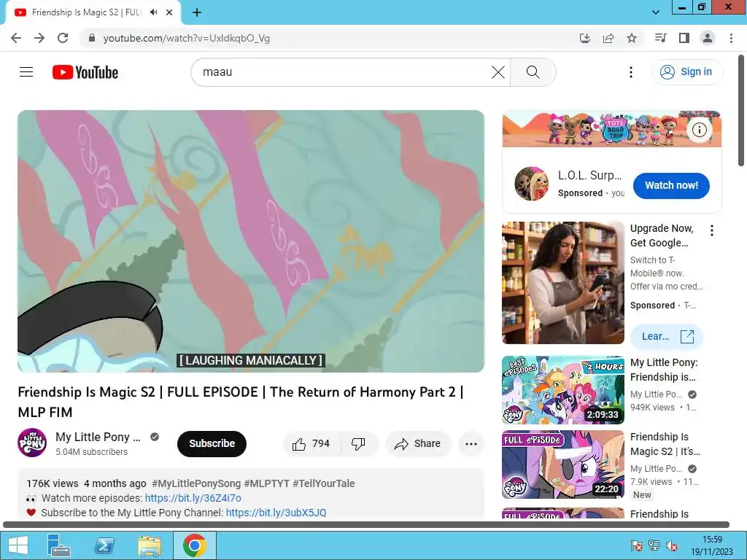747x560 pixels.
Task: Launch PowerShell from the taskbar
Action: [104, 545]
